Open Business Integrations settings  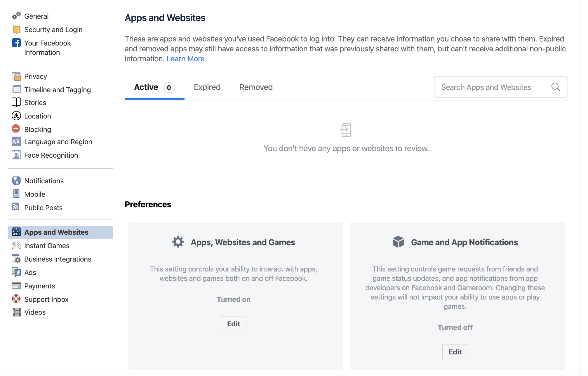tap(58, 259)
